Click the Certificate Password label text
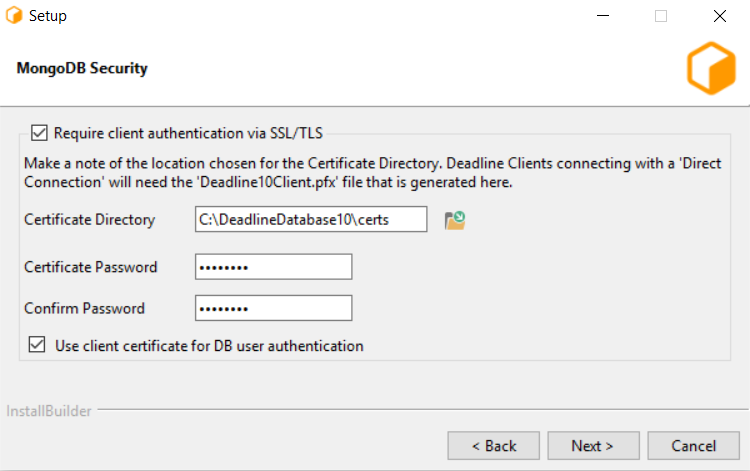The image size is (750, 471). pos(91,267)
